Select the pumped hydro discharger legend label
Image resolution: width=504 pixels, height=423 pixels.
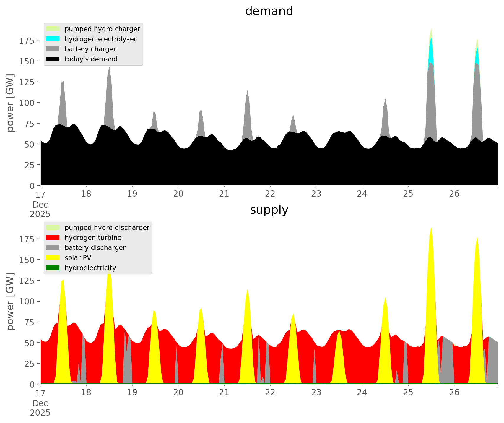tap(107, 228)
